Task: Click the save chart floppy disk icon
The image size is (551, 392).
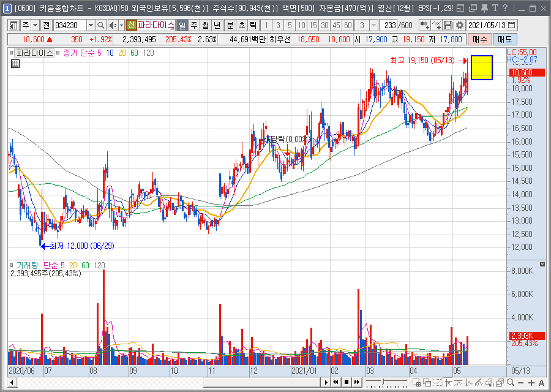Action: point(448,25)
